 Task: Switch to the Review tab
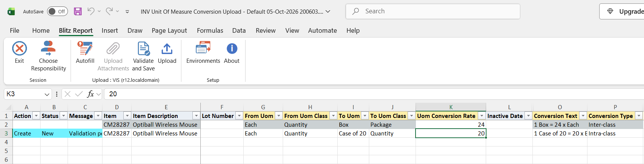click(266, 30)
